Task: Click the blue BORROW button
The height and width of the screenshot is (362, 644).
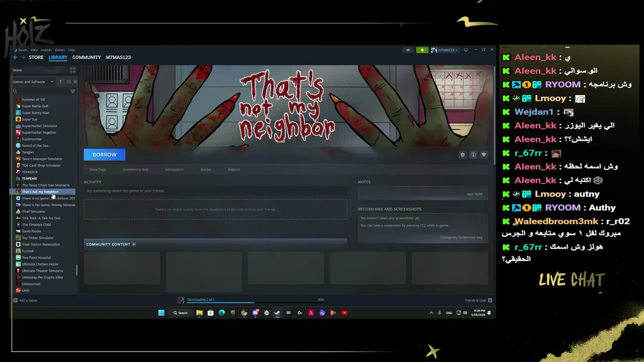Action: (x=104, y=155)
